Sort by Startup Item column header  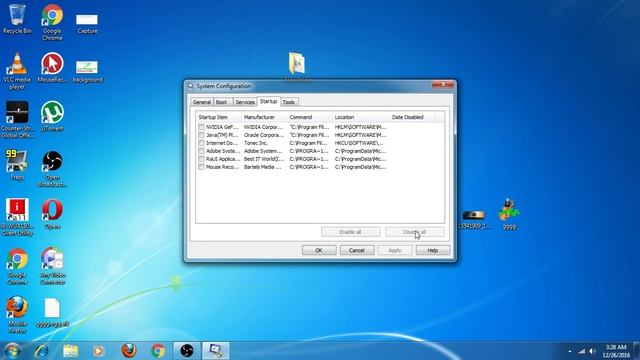click(x=219, y=117)
